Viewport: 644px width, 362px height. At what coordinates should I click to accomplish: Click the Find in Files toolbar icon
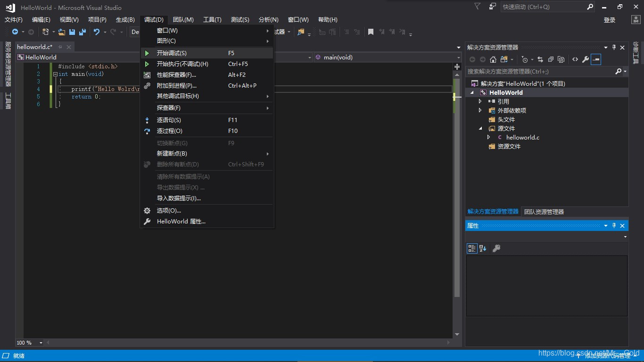pos(301,32)
